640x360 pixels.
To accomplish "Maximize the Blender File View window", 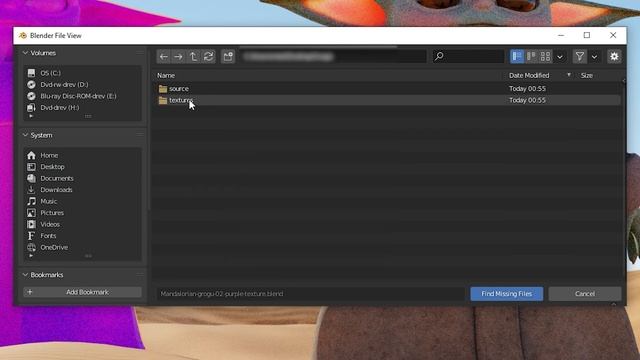I will click(x=587, y=36).
